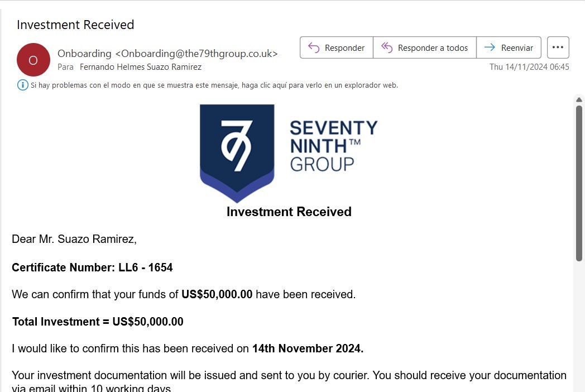Screen dimensions: 585x392
Task: Click the Dear Mr. Suazo Ramirez greeting
Action: [74, 240]
